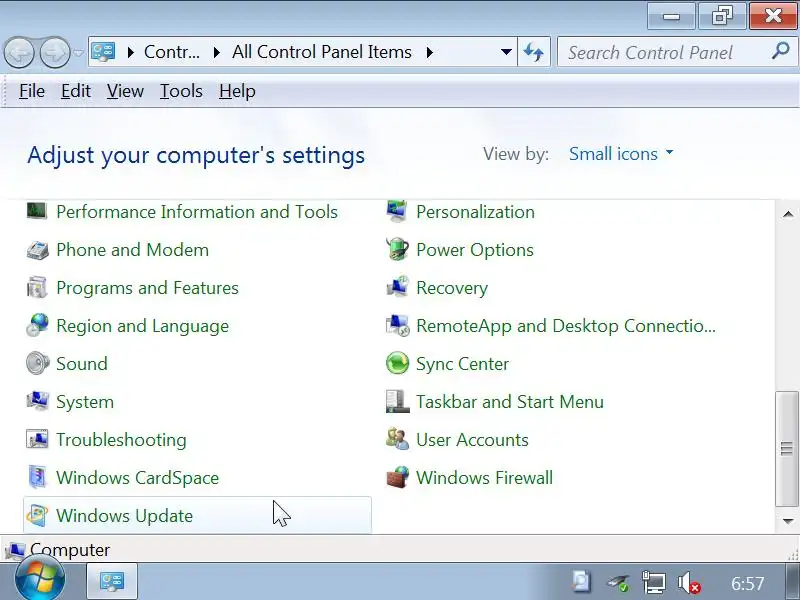Expand the arrow before Contr... breadcrumb
Screen dimensions: 800x600
(x=131, y=52)
